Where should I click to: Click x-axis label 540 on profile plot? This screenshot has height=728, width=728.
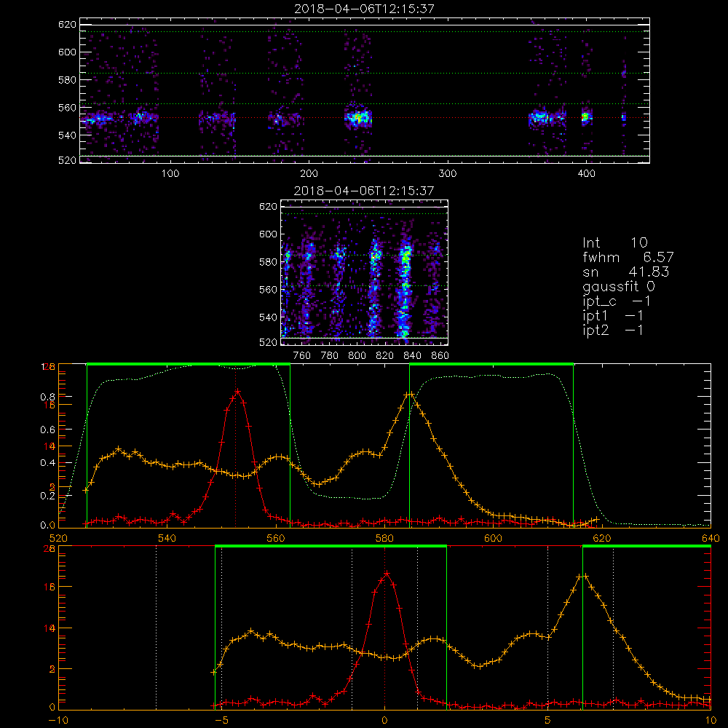coord(167,538)
